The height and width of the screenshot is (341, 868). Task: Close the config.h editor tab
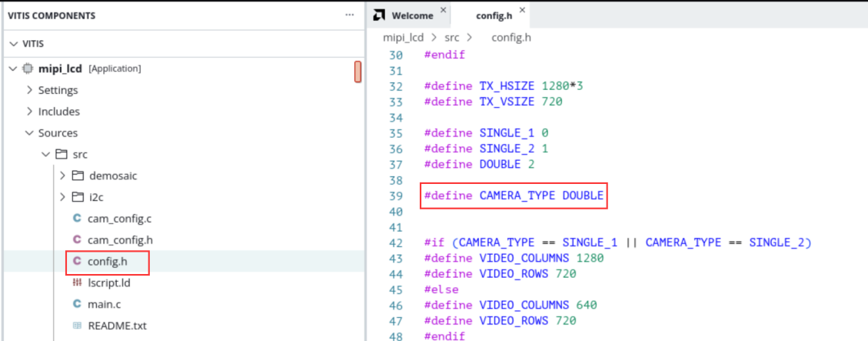(521, 11)
